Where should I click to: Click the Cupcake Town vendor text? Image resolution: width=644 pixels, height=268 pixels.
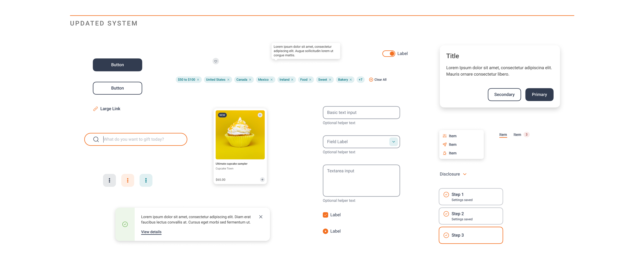coord(224,169)
